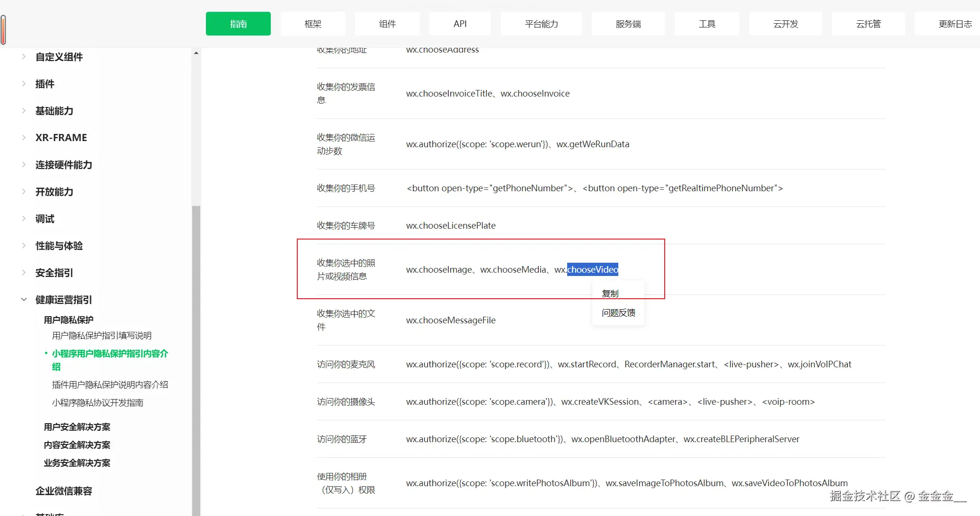Expand the 插件 chevron in sidebar
This screenshot has height=516, width=980.
pos(24,84)
